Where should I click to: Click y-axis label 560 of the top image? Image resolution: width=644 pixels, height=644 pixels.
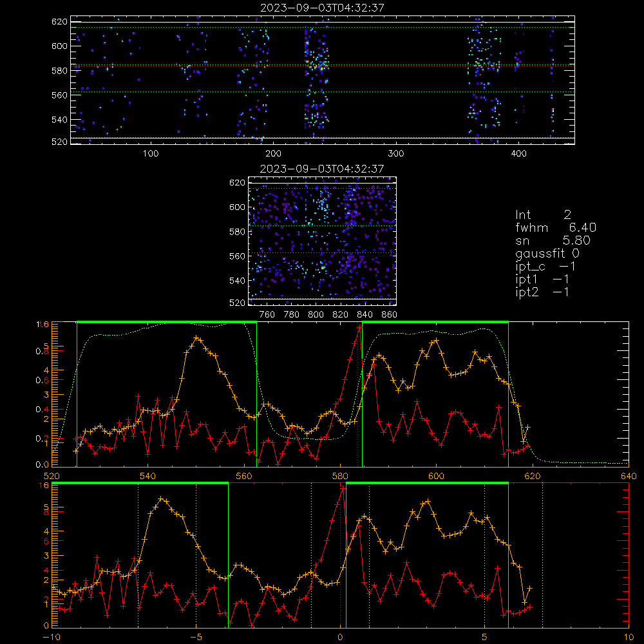click(59, 95)
